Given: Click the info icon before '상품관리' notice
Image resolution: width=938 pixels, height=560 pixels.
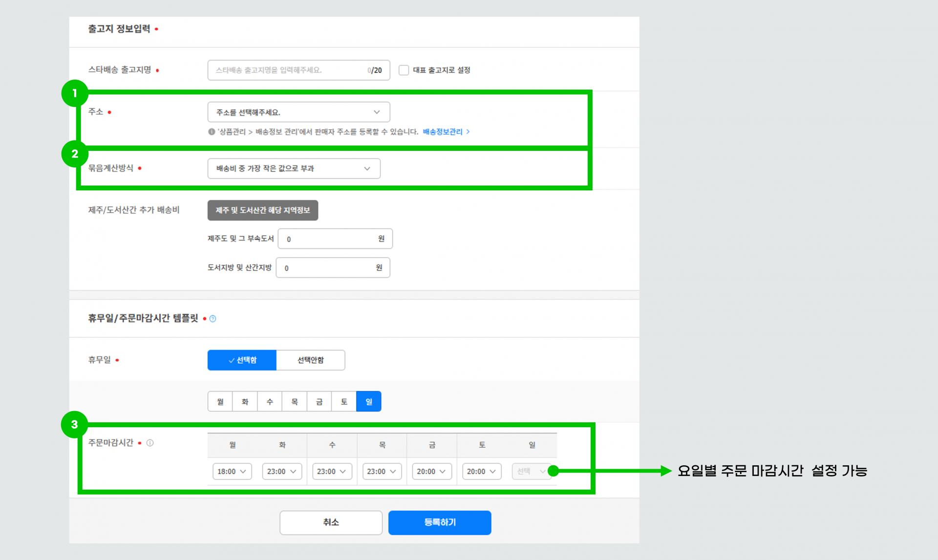Looking at the screenshot, I should (212, 132).
